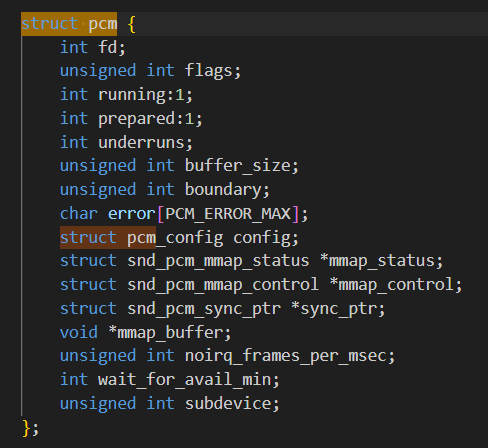The image size is (488, 448).
Task: Click the boundary member name
Action: (x=223, y=190)
